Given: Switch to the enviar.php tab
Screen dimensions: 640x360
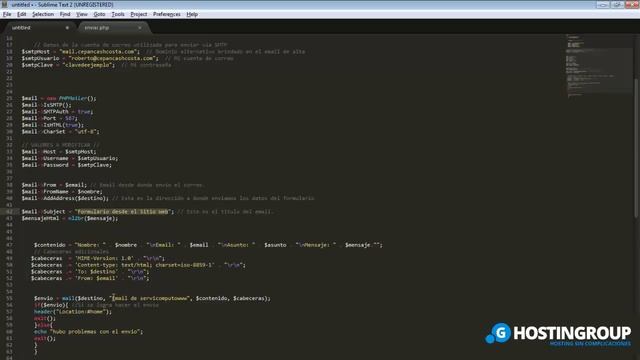Looking at the screenshot, I should [112, 28].
